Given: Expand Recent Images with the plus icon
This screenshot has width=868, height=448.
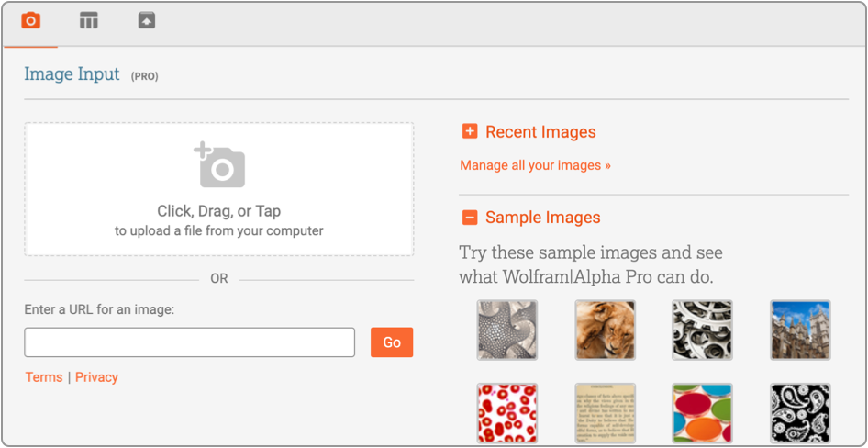Looking at the screenshot, I should [x=470, y=132].
